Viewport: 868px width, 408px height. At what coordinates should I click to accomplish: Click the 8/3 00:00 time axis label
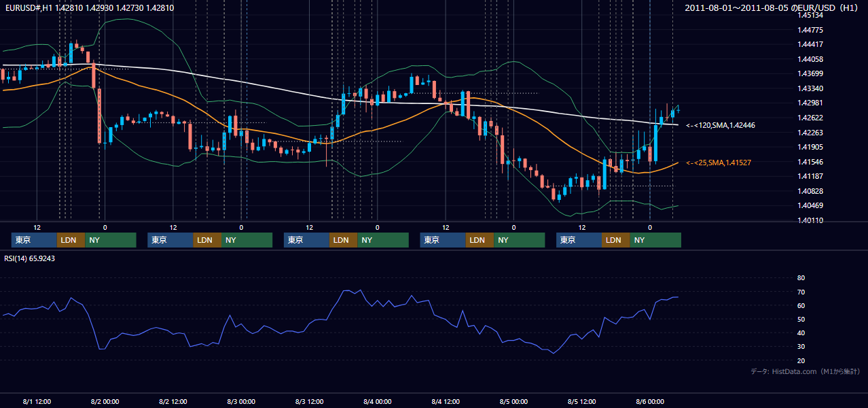[x=241, y=402]
